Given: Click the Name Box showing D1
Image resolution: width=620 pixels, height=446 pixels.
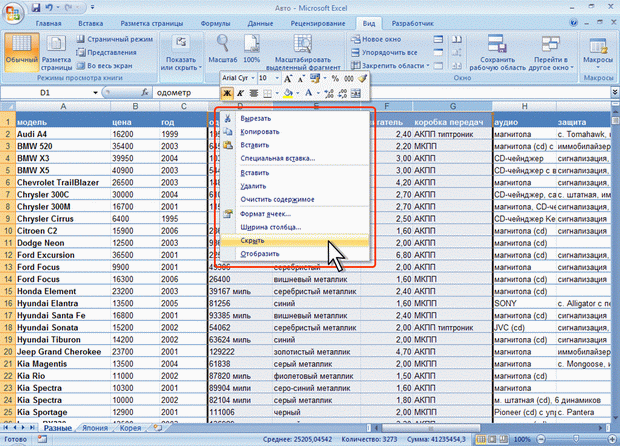Looking at the screenshot, I should pyautogui.click(x=45, y=92).
